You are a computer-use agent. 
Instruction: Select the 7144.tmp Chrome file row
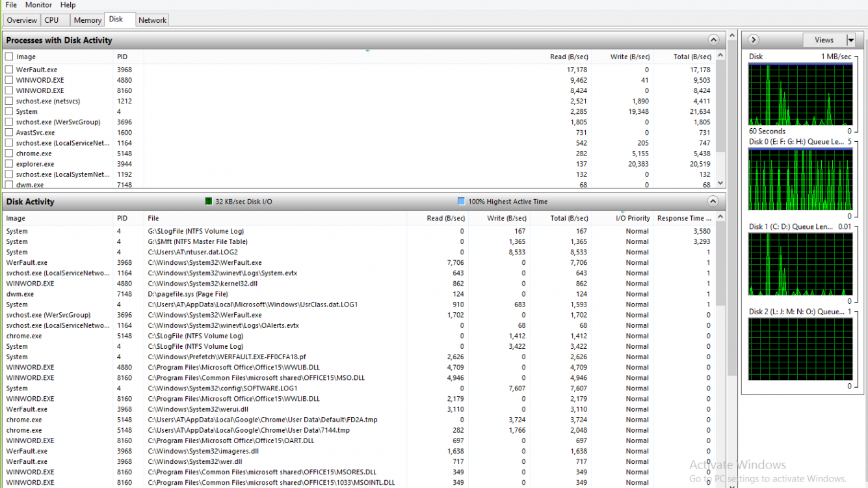[359, 430]
